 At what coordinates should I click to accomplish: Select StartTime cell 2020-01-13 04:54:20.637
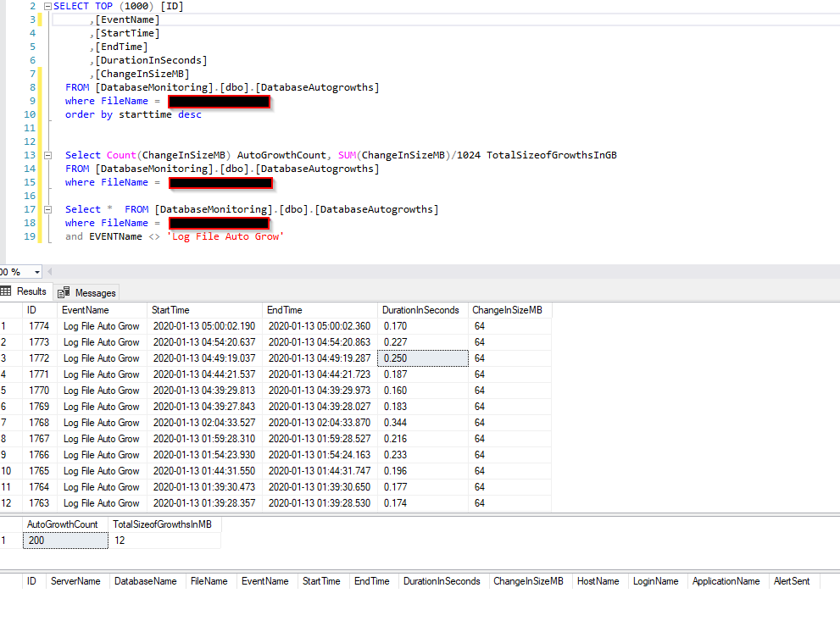tap(206, 342)
